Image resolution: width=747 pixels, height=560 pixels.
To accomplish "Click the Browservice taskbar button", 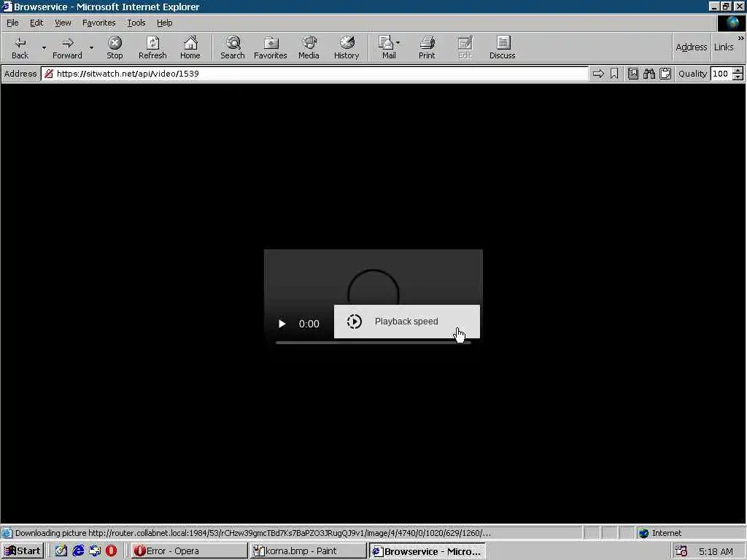I will 427,551.
